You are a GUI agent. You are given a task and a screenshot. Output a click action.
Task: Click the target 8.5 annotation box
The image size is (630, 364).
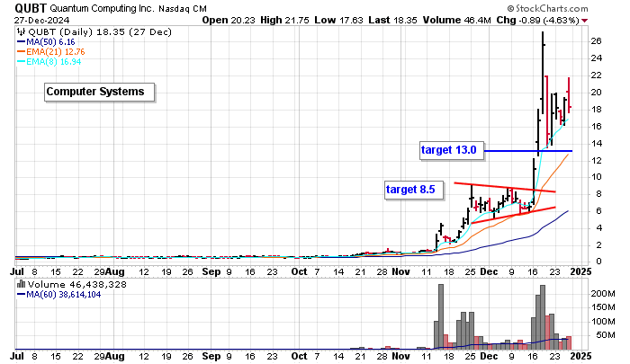[x=414, y=190]
